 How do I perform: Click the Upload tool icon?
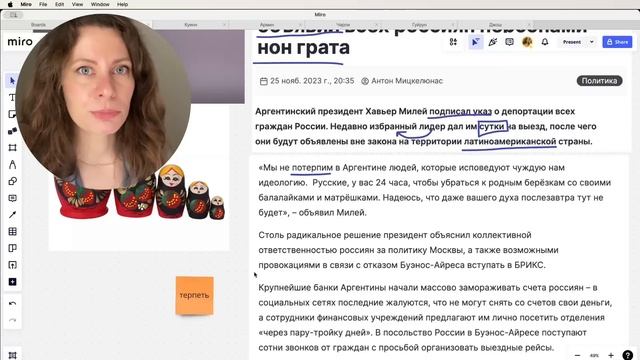[x=12, y=265]
